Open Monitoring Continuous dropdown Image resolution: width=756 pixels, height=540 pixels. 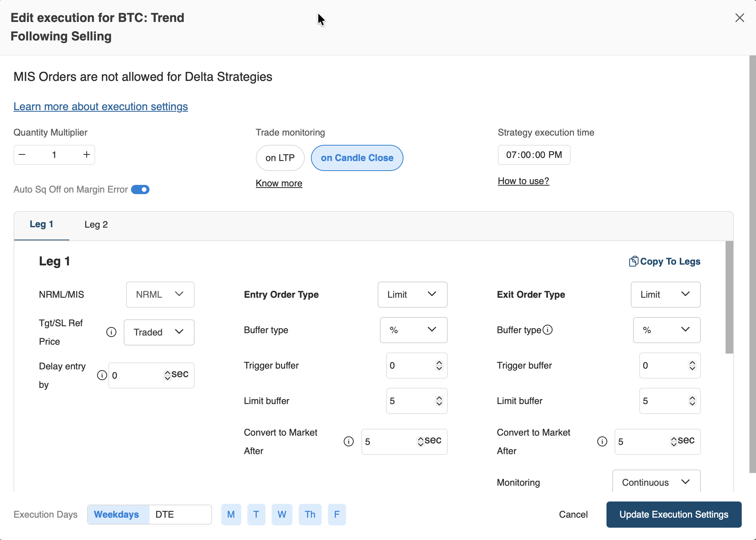tap(656, 482)
